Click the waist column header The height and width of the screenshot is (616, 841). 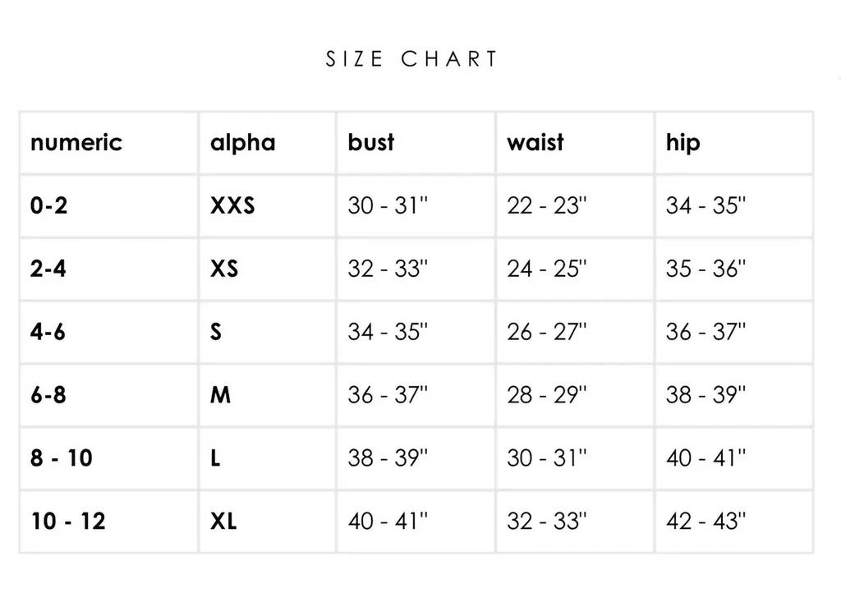pyautogui.click(x=575, y=143)
